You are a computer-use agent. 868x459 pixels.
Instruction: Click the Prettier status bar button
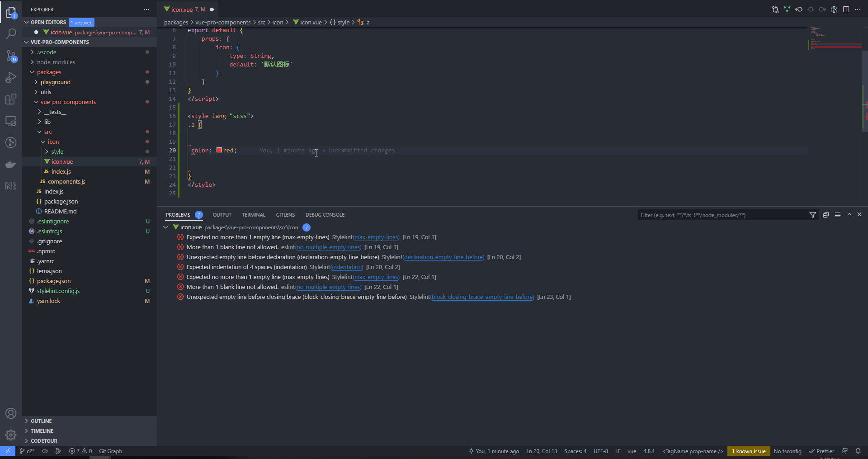[x=821, y=451]
